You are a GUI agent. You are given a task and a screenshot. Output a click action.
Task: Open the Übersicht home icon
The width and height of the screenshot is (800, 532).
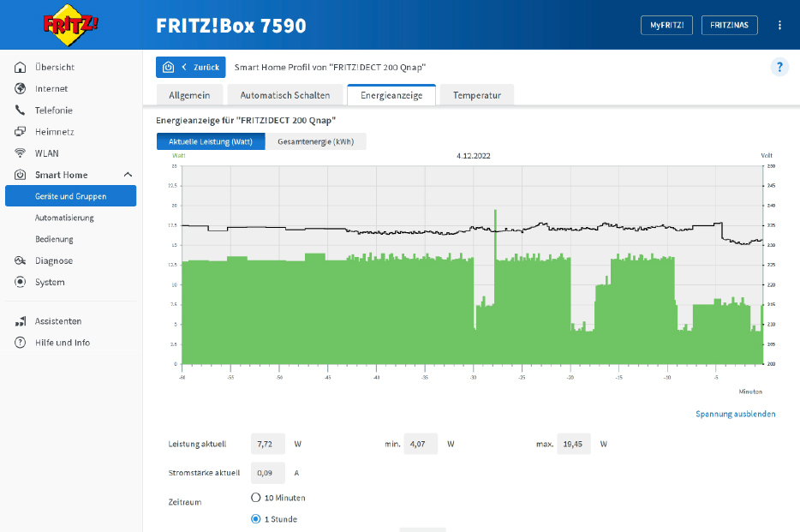(x=20, y=67)
